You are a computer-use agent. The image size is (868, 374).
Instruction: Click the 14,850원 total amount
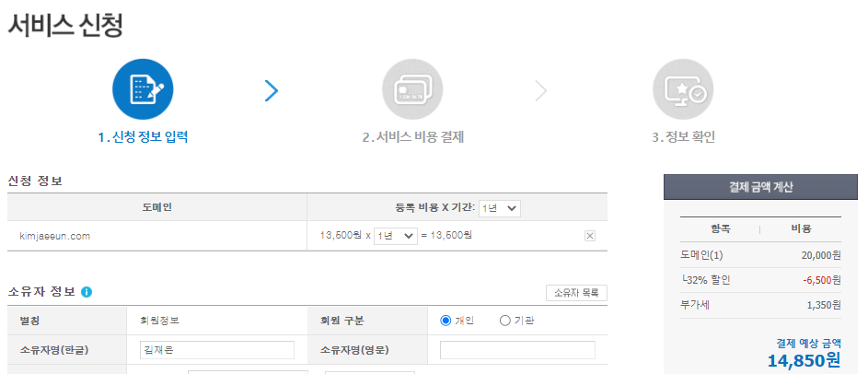[804, 360]
